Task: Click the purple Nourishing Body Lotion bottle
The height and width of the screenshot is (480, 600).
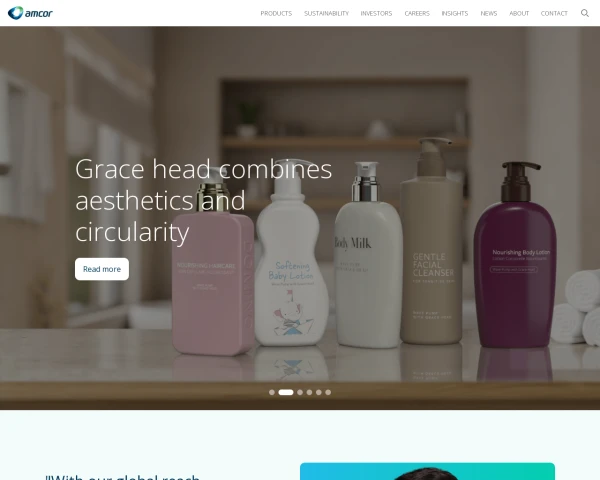Action: 515,255
